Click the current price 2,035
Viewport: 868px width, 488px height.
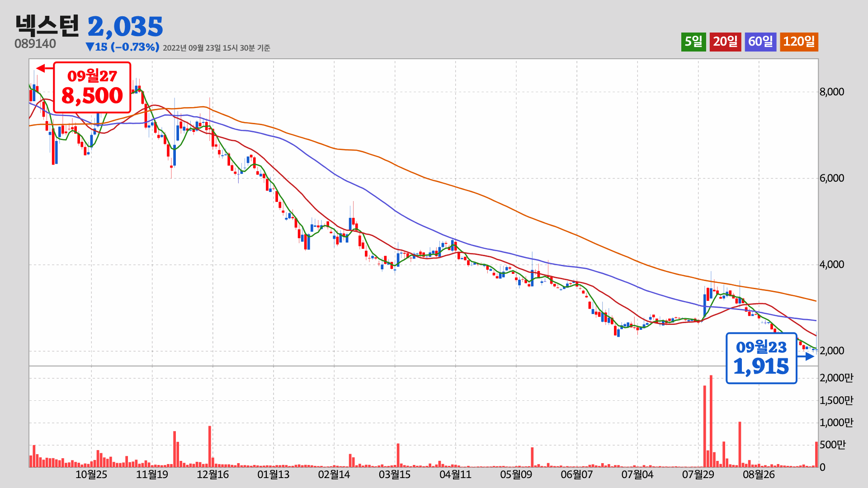[x=125, y=27]
